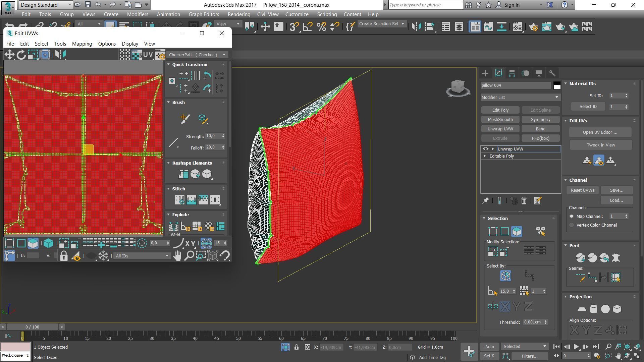Click the Remove modifier trash icon

[x=524, y=201]
